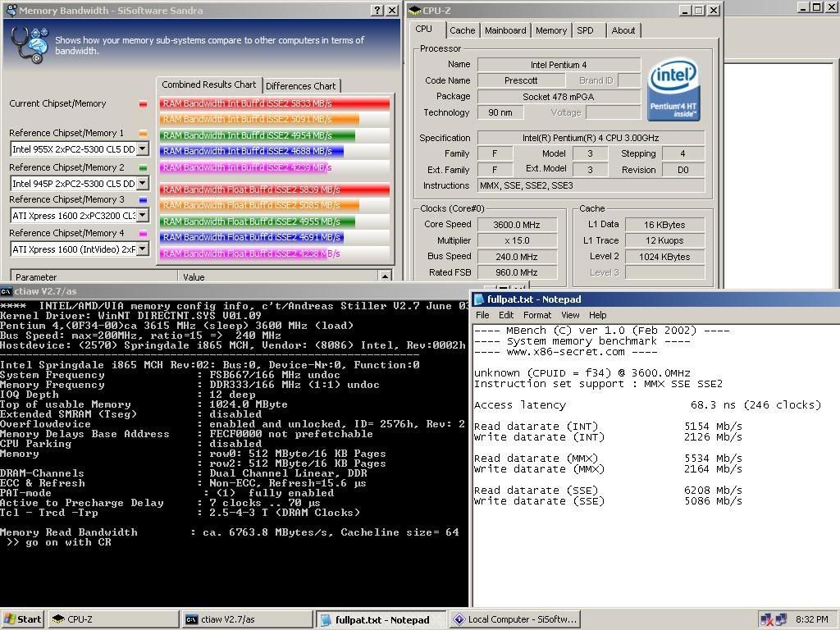The image size is (840, 630).
Task: Open Notepad Help menu
Action: pos(597,315)
